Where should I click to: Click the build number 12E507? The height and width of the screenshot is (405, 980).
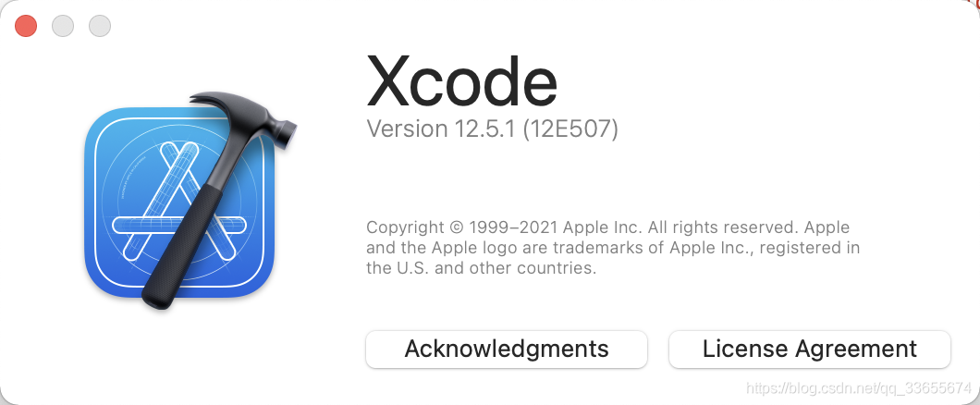[x=570, y=129]
